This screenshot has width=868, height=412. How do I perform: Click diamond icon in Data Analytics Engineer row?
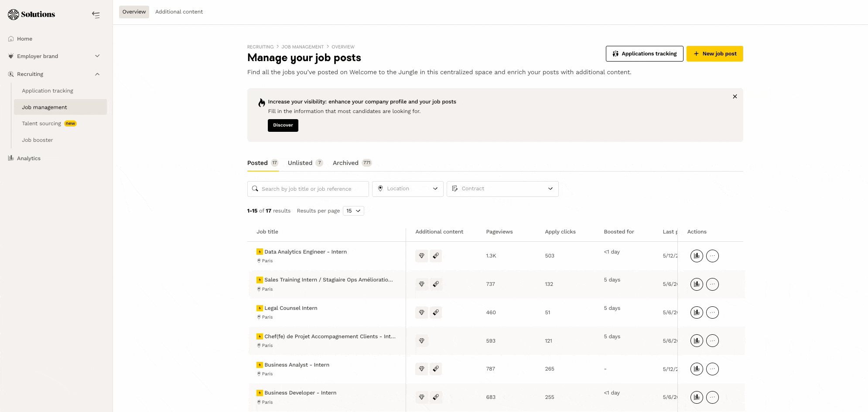pyautogui.click(x=421, y=256)
